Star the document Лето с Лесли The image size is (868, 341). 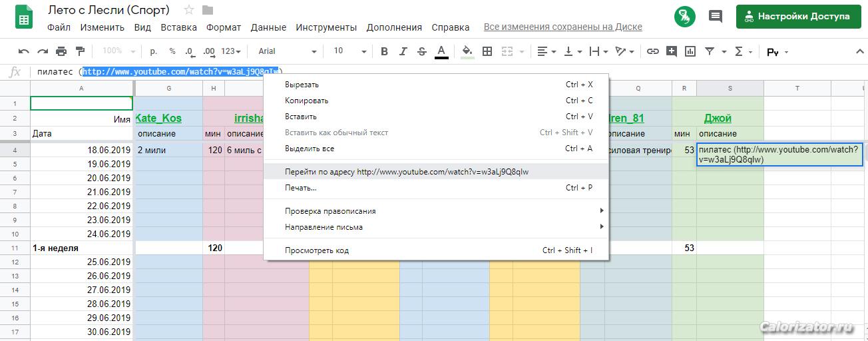point(189,10)
